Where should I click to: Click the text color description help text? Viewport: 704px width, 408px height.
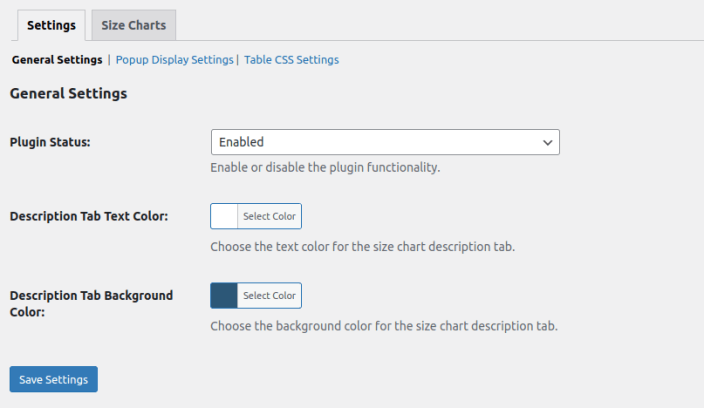click(x=362, y=246)
